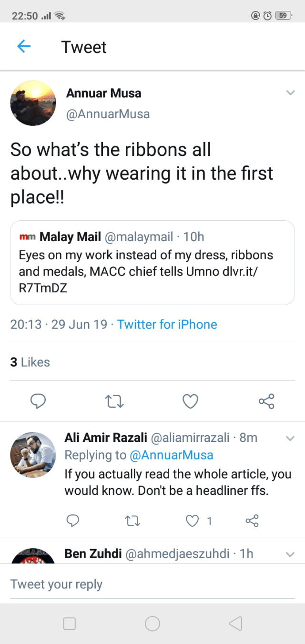Image resolution: width=305 pixels, height=644 pixels.
Task: Open chevron menu on Ben Zuhdi's reply
Action: (290, 554)
